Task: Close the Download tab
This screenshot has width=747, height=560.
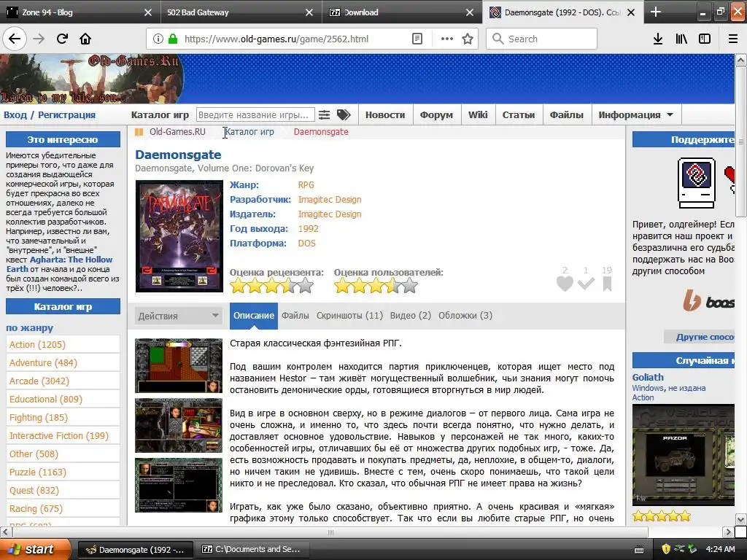Action: 470,12
